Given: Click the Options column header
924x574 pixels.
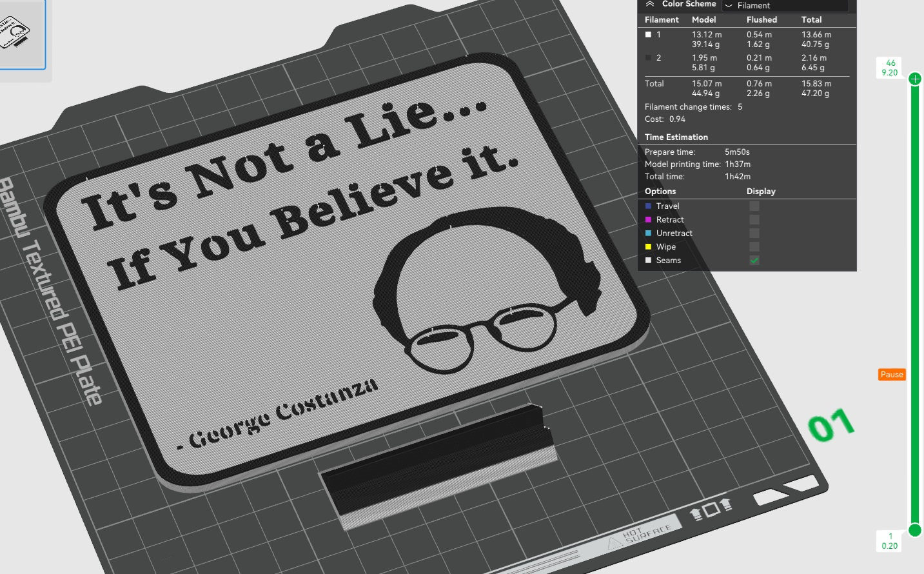Looking at the screenshot, I should pos(660,192).
